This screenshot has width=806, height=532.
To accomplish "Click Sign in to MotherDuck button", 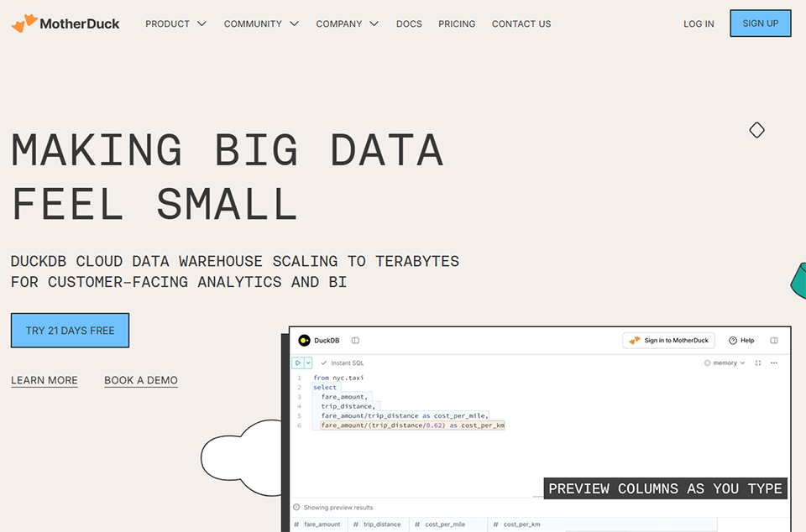I will tap(668, 341).
